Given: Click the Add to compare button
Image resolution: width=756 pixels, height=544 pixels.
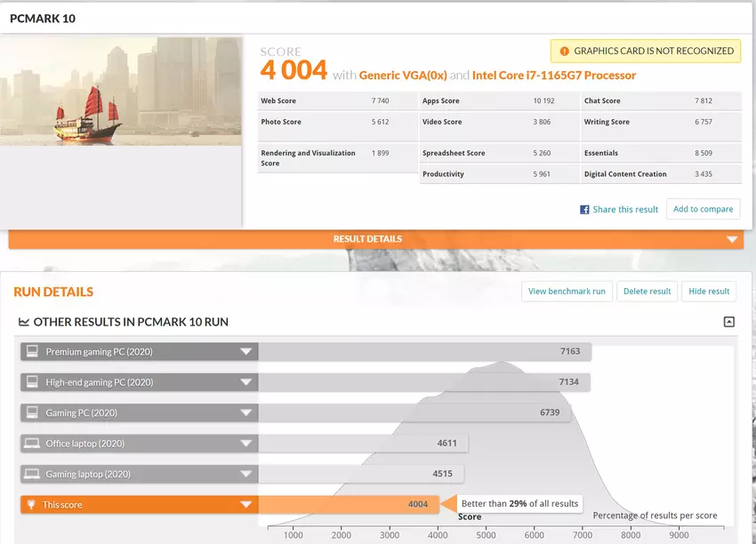Looking at the screenshot, I should coord(703,210).
